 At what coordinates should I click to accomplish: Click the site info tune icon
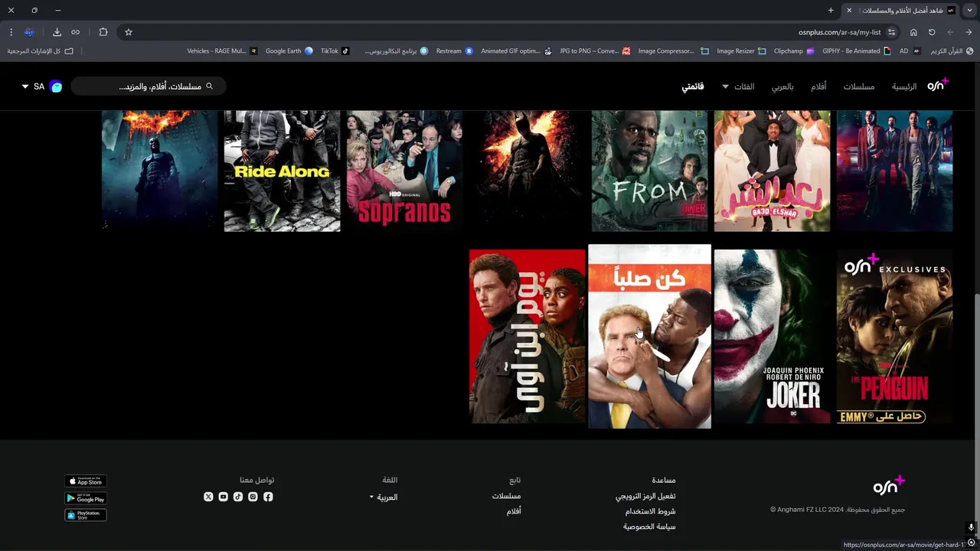coord(892,32)
